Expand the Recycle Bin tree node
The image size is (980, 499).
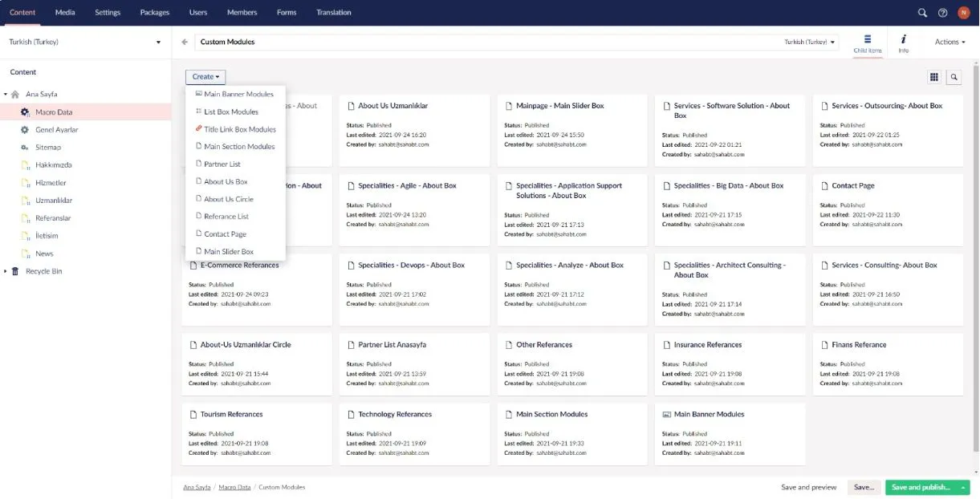(x=6, y=271)
